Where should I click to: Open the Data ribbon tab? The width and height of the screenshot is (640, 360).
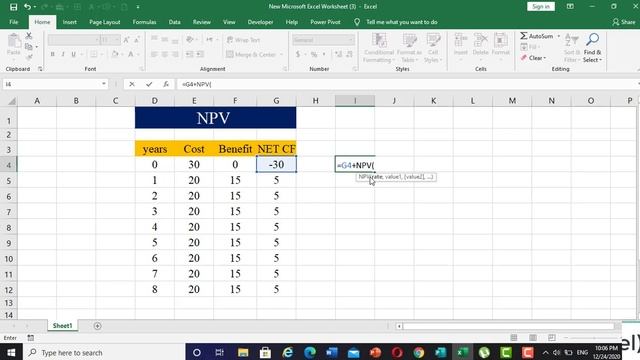pyautogui.click(x=174, y=22)
